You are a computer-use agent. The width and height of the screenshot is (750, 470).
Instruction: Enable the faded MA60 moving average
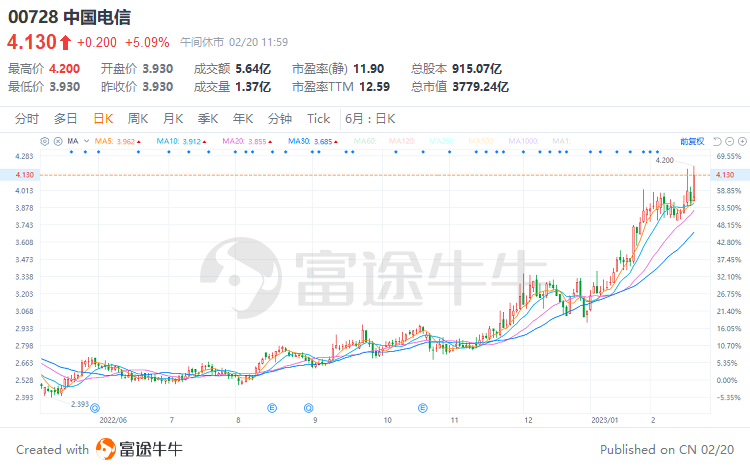(x=364, y=142)
